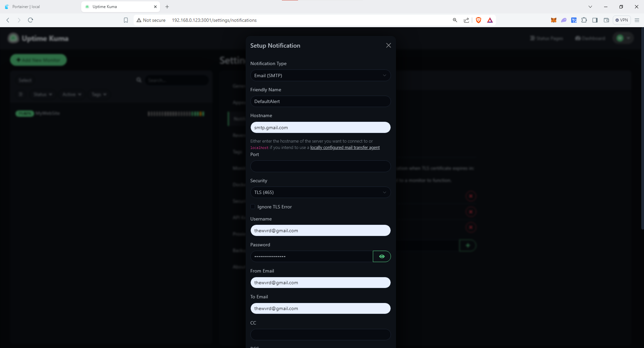Open the blue cursor extension icon
Screen dimensions: 644x348
(574, 20)
